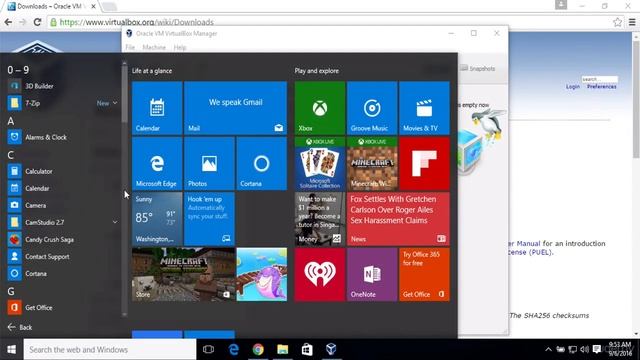The image size is (640, 360).
Task: Open the weather tile for Washington
Action: [157, 219]
